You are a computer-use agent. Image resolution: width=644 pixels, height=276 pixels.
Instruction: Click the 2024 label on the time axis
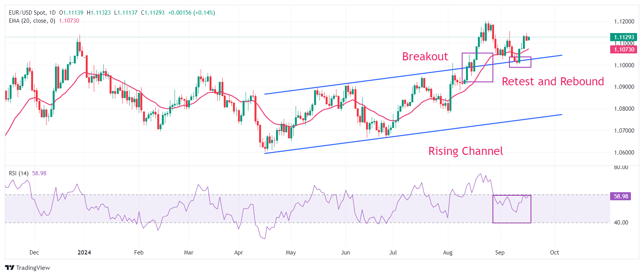coord(84,253)
